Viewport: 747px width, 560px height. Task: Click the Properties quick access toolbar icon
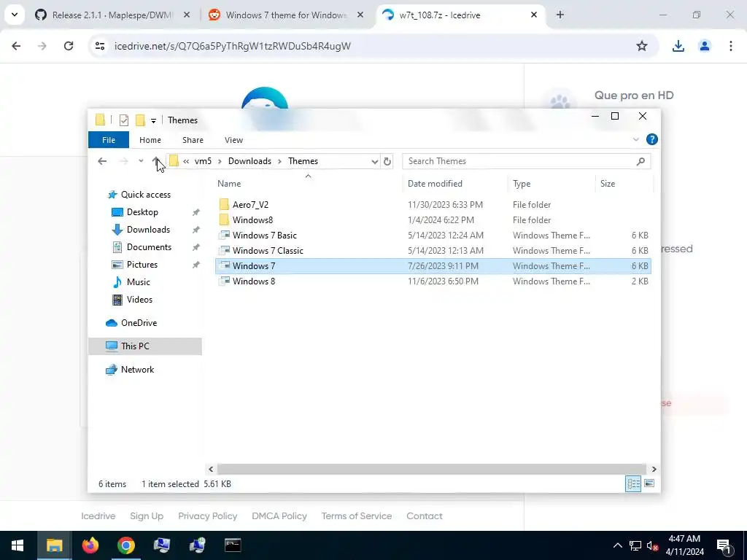pos(124,120)
